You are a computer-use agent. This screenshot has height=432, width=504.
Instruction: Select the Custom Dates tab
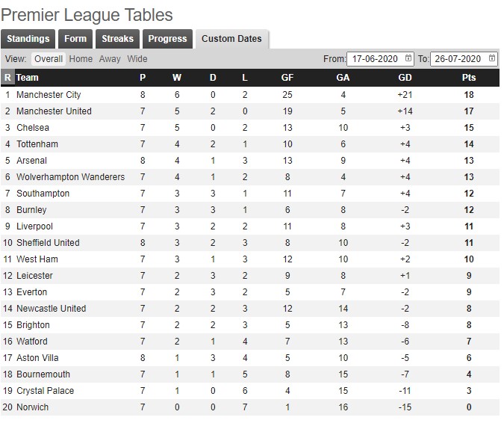click(231, 39)
